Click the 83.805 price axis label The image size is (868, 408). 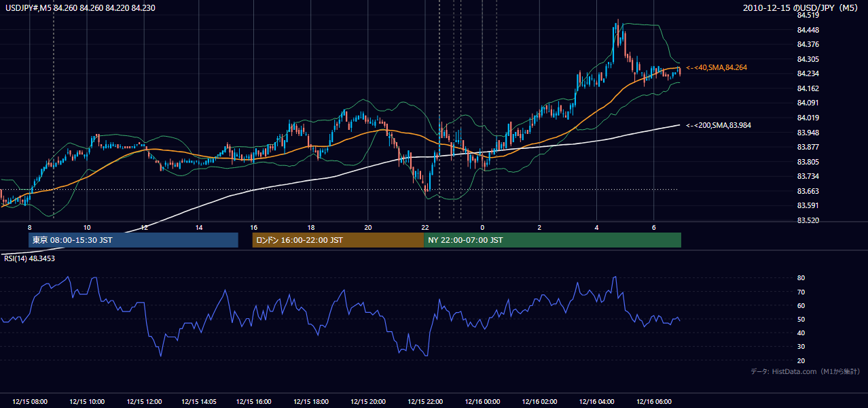coord(808,162)
